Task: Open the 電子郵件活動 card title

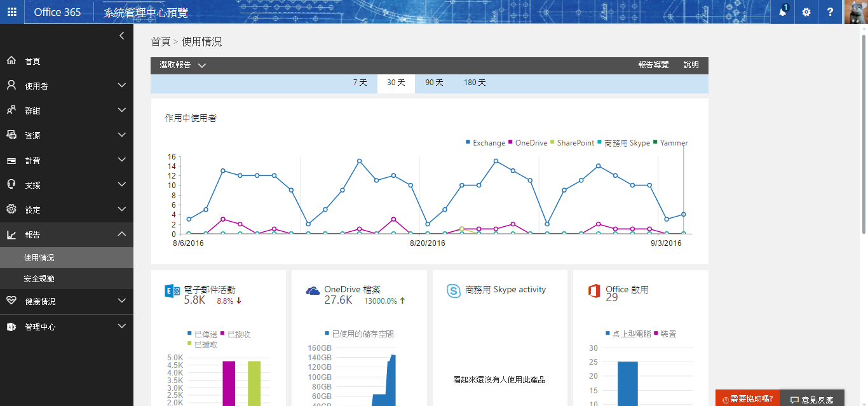Action: click(210, 290)
